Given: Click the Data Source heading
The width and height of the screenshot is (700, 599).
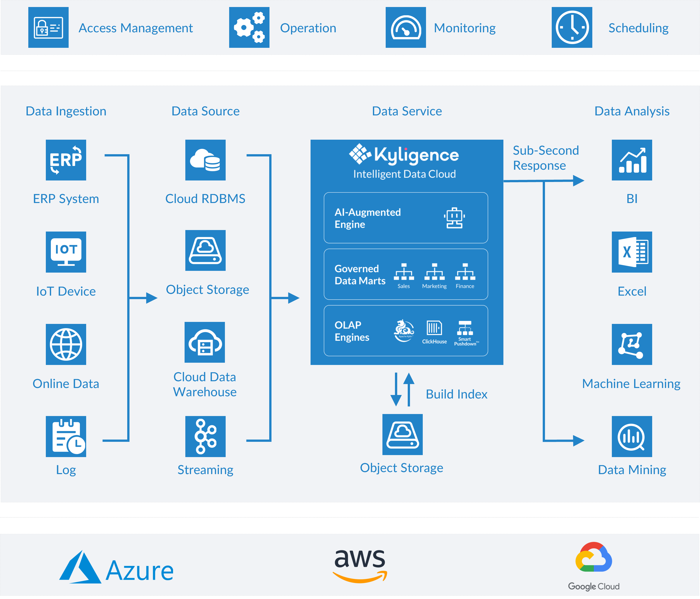Looking at the screenshot, I should click(x=205, y=111).
